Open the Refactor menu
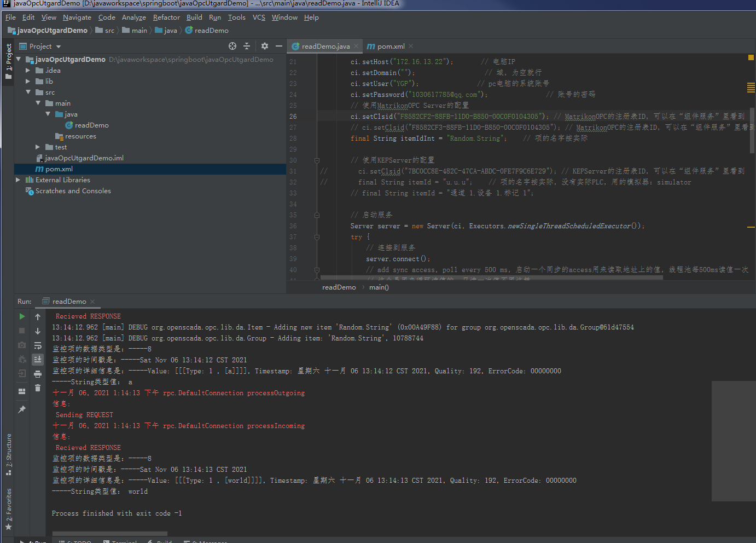 pos(166,17)
